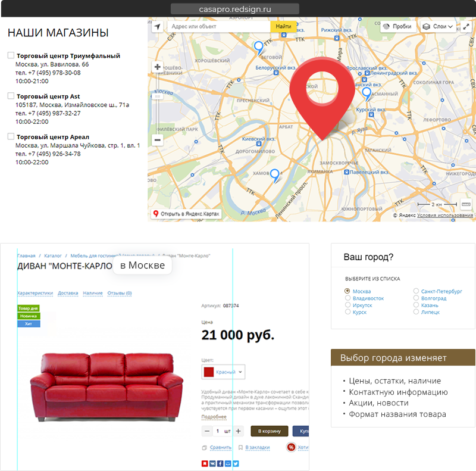This screenshot has height=471, width=476.
Task: Check the Торговый центр Триумфальный checkbox
Action: tap(11, 55)
